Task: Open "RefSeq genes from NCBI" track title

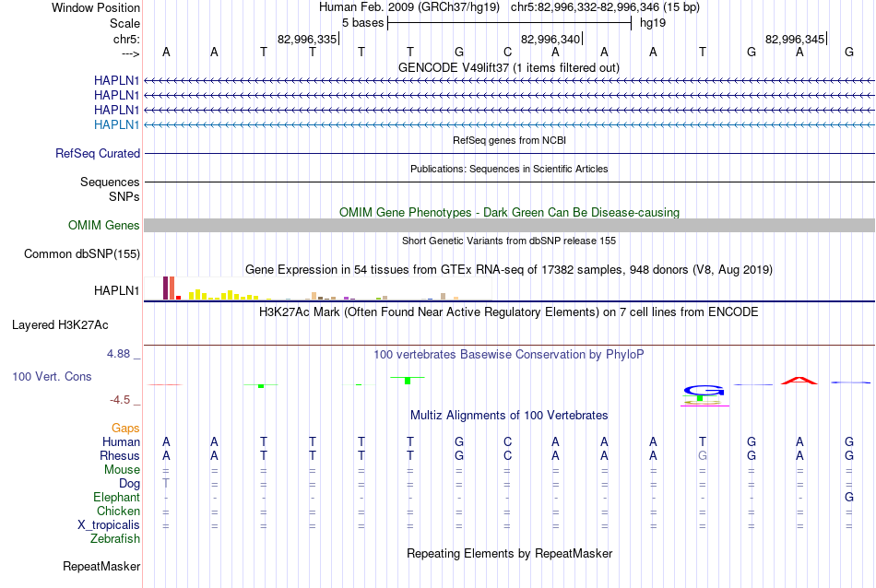Action: [x=509, y=140]
